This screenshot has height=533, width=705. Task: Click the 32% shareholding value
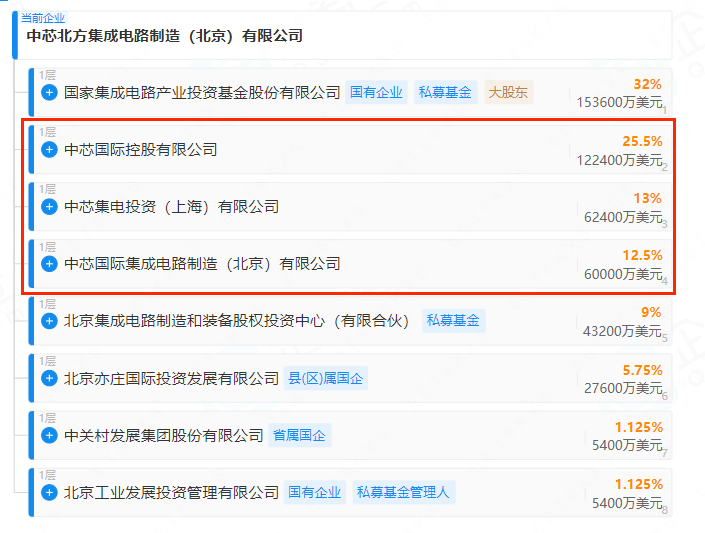click(x=647, y=84)
